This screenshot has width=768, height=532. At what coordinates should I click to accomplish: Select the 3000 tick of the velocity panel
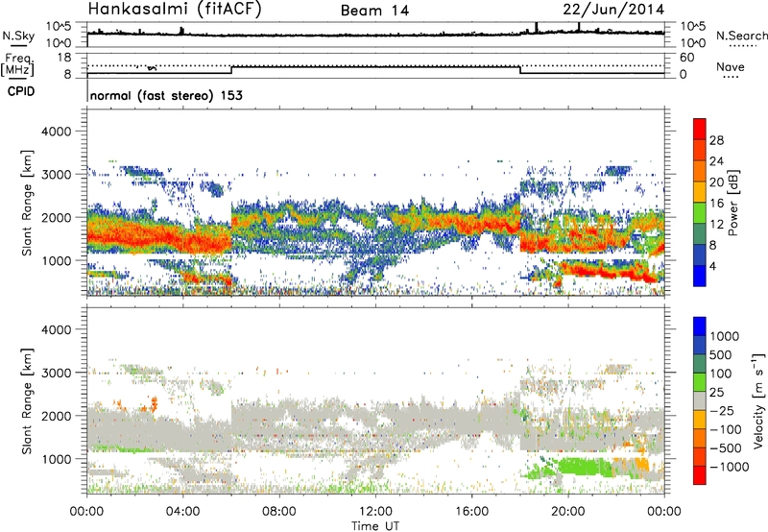56,373
